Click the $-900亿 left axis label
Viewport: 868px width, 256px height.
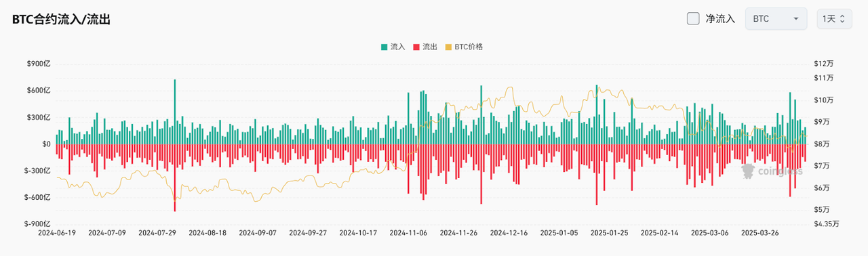click(x=37, y=224)
